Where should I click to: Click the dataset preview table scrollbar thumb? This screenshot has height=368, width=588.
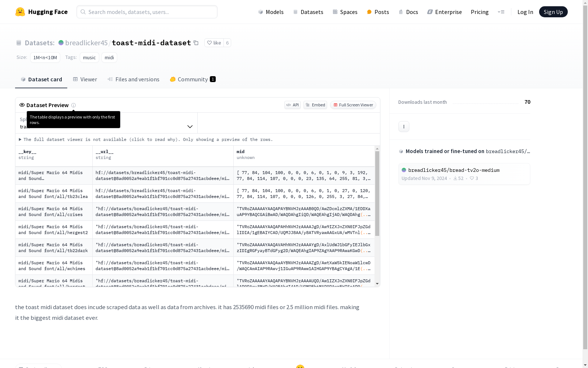(x=377, y=194)
